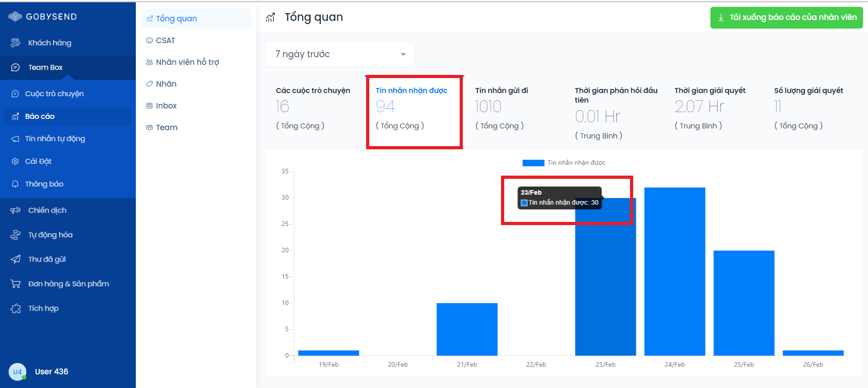This screenshot has height=388, width=868.
Task: Open the 7 ngày trước date dropdown
Action: click(339, 54)
